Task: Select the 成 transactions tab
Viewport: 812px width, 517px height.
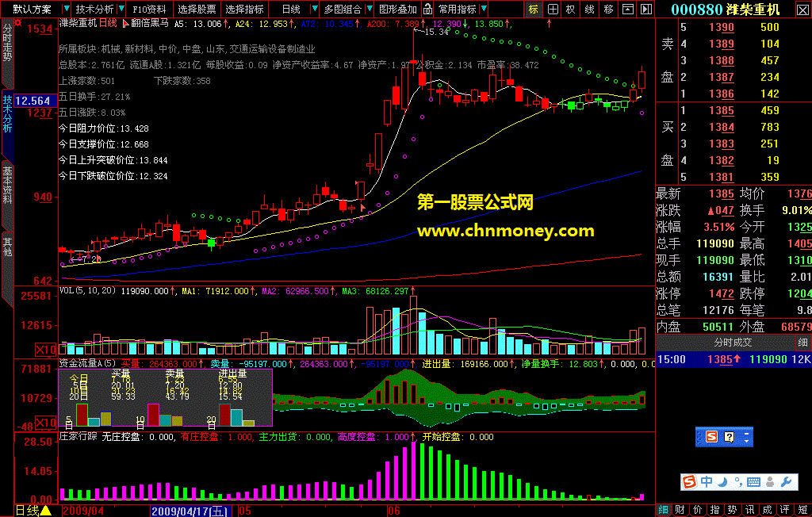Action: (768, 510)
